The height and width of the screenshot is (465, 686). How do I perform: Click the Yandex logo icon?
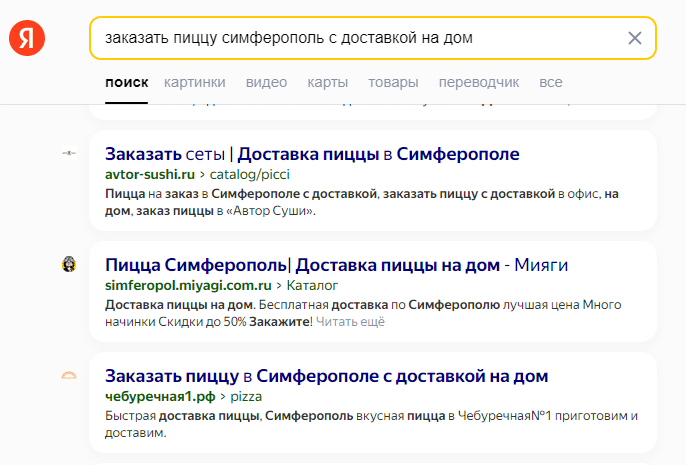tap(26, 38)
